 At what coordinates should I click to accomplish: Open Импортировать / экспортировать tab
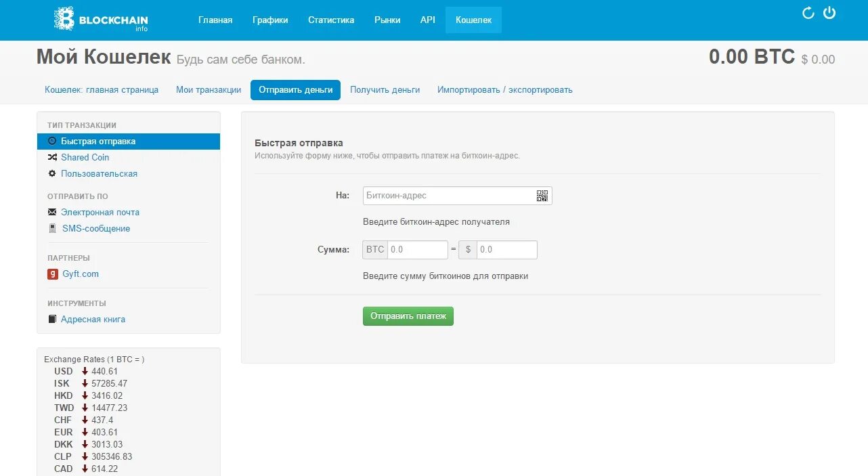(504, 89)
